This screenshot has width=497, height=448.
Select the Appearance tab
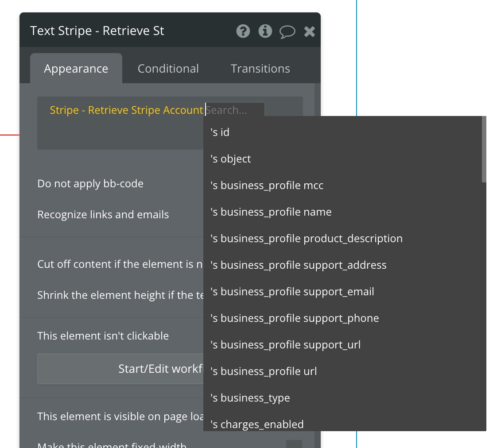point(76,69)
